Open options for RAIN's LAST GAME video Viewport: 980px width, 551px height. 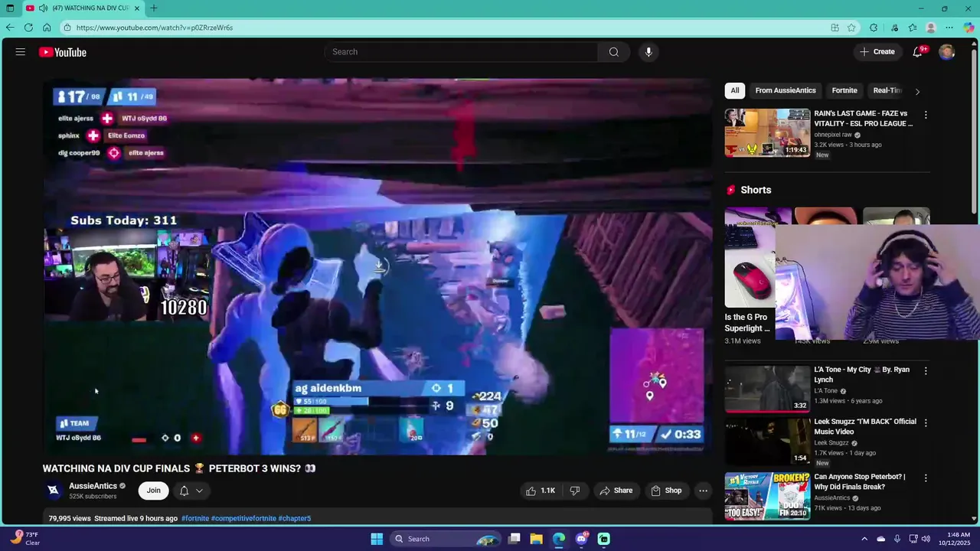coord(926,115)
